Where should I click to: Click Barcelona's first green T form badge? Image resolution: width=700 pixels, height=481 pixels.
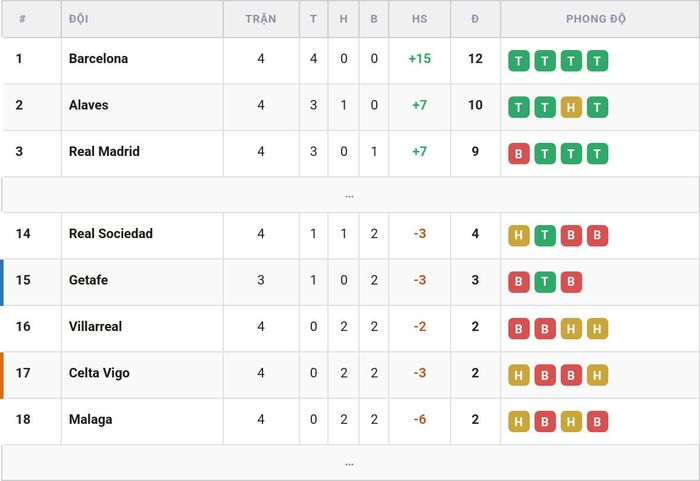click(519, 61)
